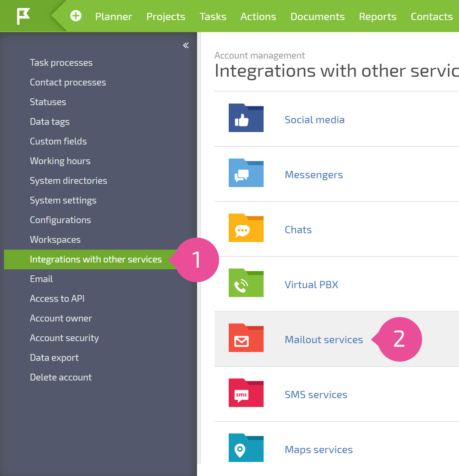The image size is (459, 476).
Task: Click the Virtual PBX link
Action: pyautogui.click(x=311, y=285)
